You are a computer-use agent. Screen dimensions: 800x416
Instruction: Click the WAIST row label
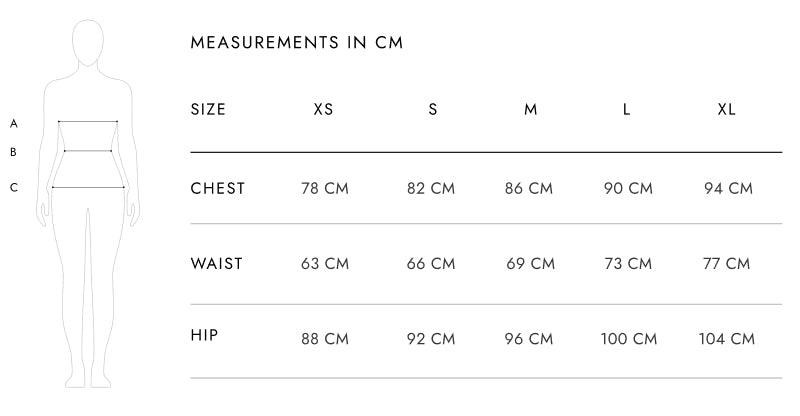click(x=217, y=264)
